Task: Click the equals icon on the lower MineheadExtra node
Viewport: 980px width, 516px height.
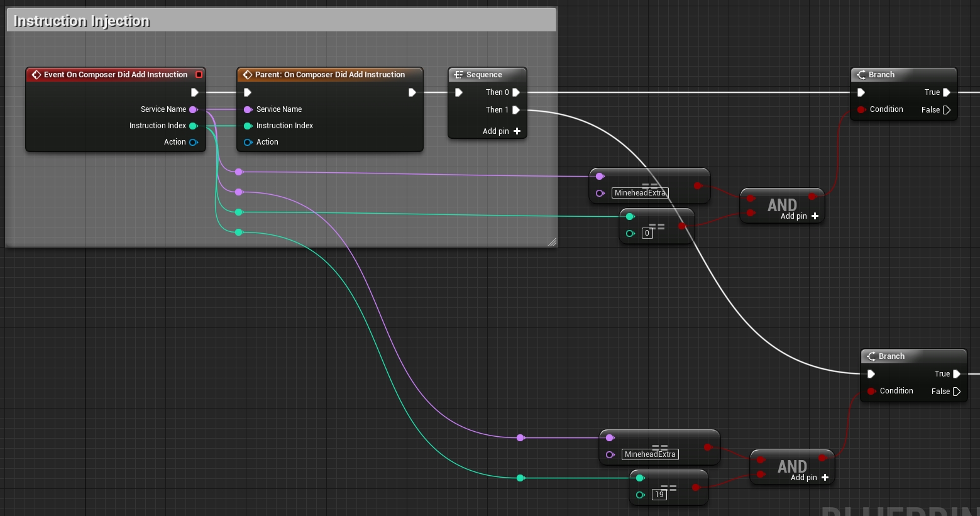Action: point(659,445)
